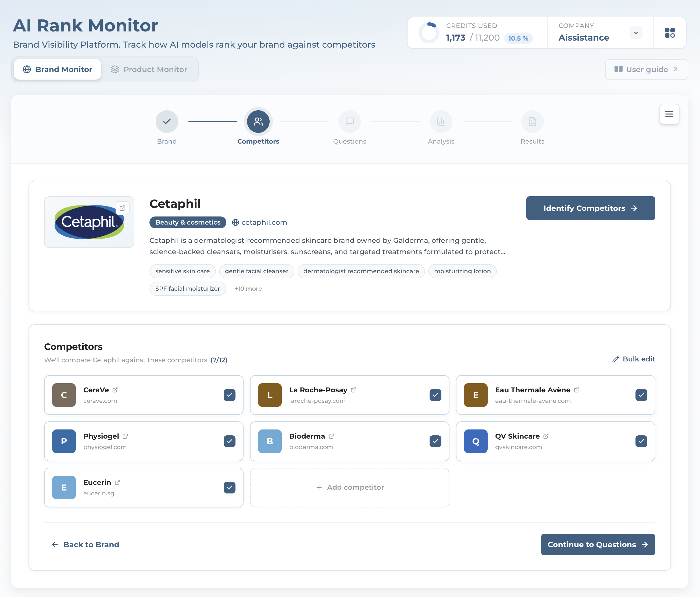Click Continue to Questions button
Viewport: 700px width, 597px height.
(x=598, y=545)
